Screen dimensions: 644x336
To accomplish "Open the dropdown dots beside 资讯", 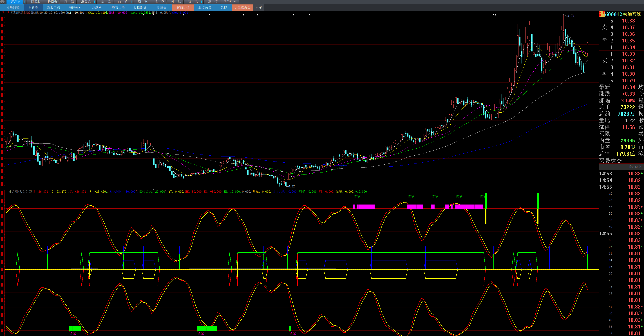I will (202, 1).
